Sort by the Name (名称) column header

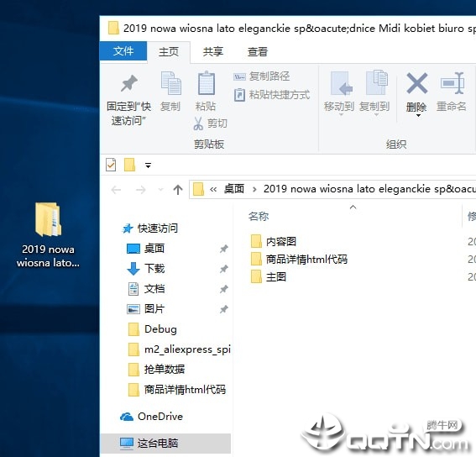tap(259, 217)
